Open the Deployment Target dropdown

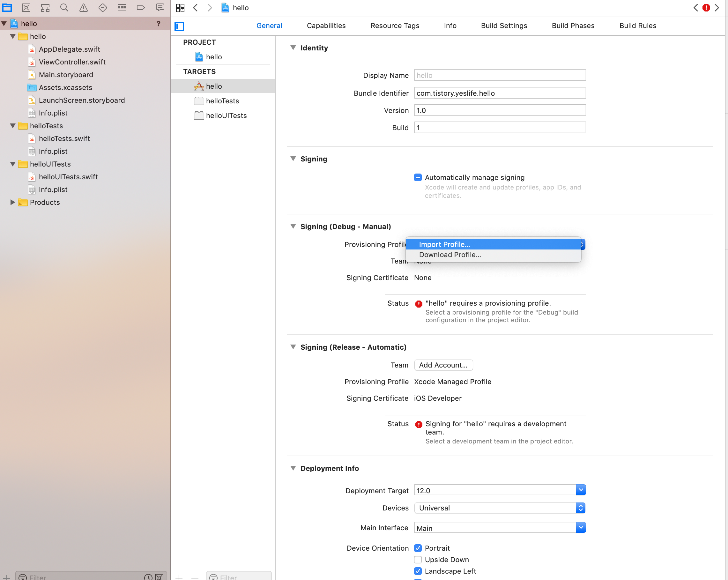(x=580, y=490)
